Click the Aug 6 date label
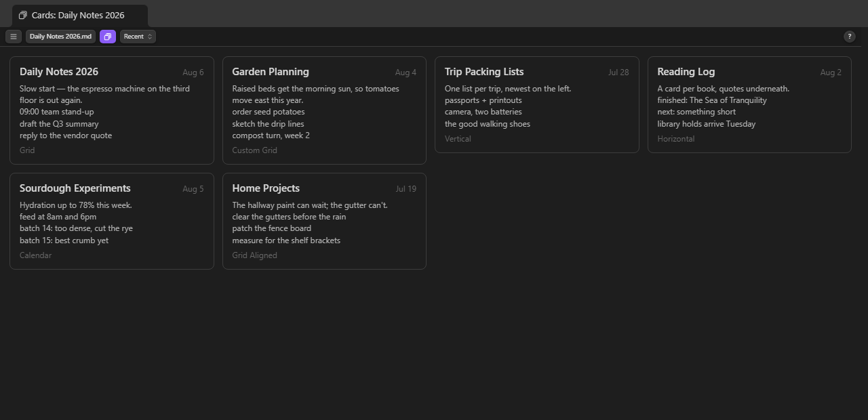The height and width of the screenshot is (420, 868). [x=193, y=72]
